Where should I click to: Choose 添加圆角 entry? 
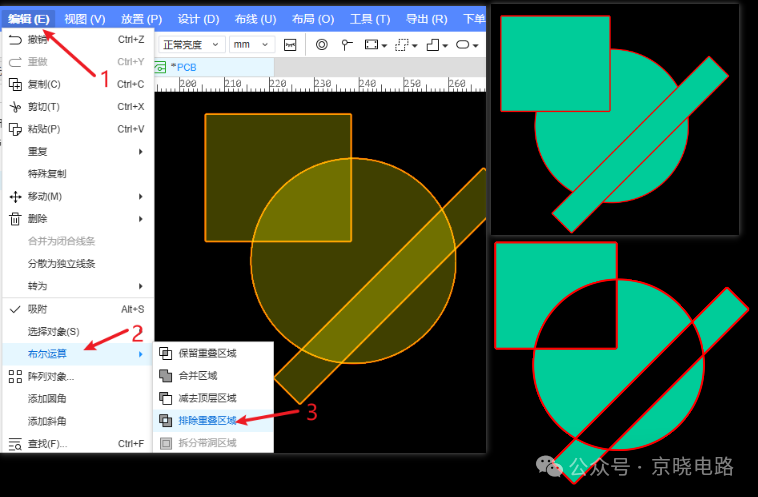78,399
